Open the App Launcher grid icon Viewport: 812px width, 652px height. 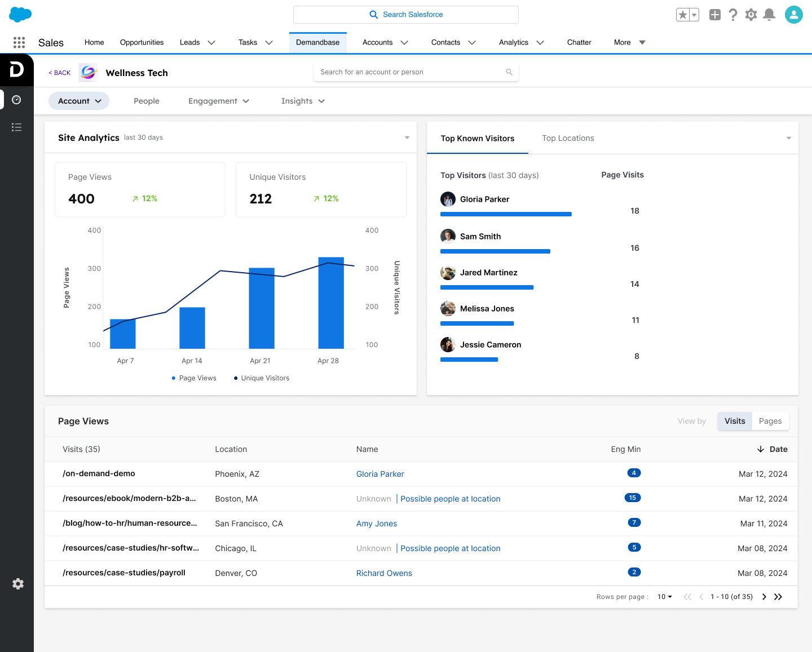tap(19, 42)
